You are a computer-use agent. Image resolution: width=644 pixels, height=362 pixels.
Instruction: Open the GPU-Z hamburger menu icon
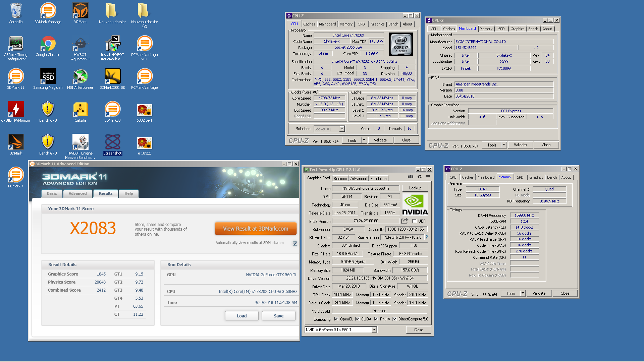428,177
